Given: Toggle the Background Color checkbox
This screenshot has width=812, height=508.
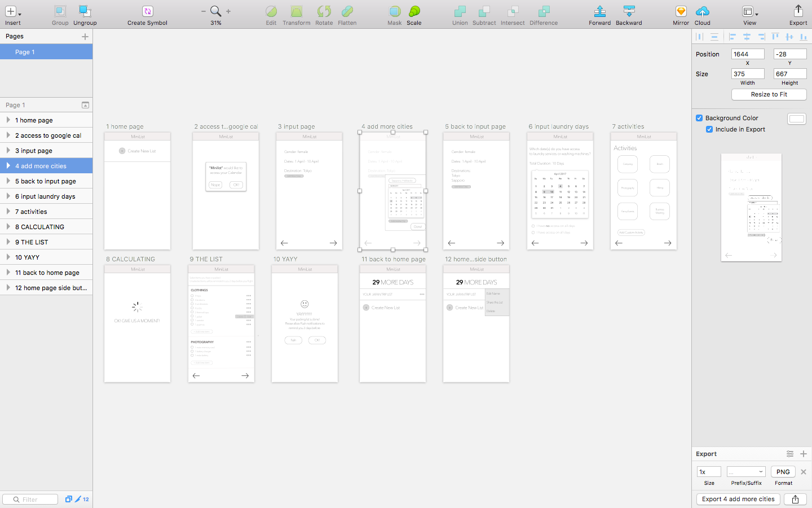Looking at the screenshot, I should coord(699,118).
